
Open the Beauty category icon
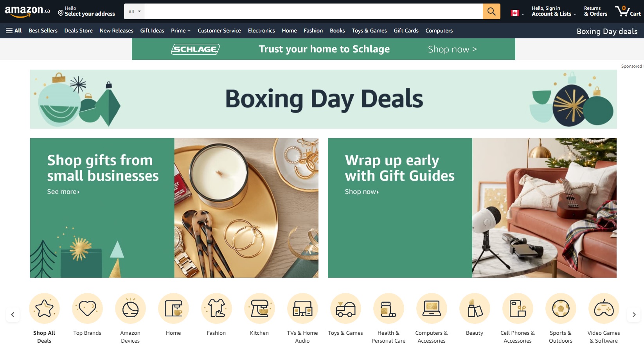pos(475,309)
